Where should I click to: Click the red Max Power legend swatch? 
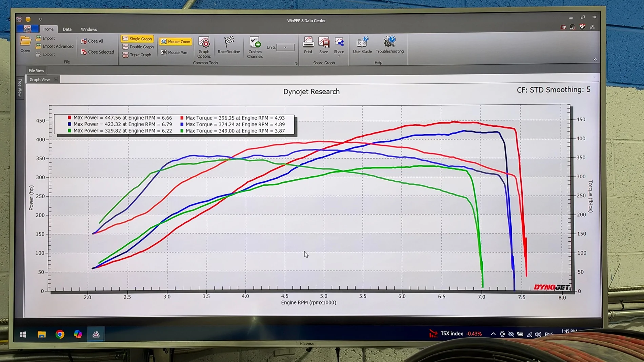[69, 118]
